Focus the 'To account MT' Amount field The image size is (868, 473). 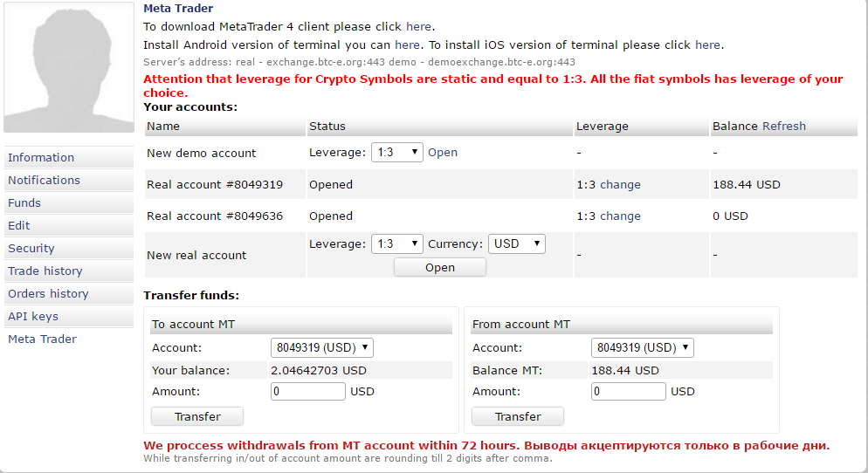(x=307, y=391)
